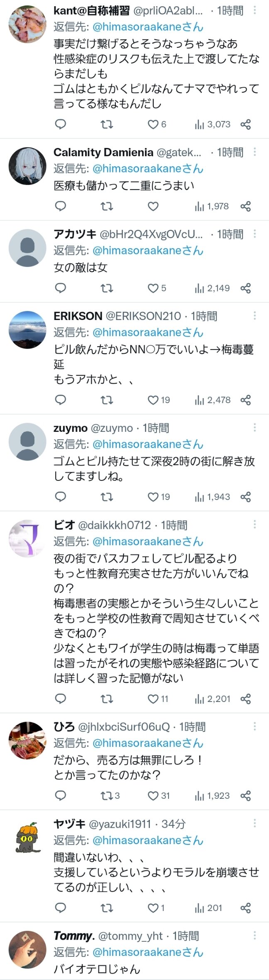Retweet Calamity Damienia's reply

point(107,206)
